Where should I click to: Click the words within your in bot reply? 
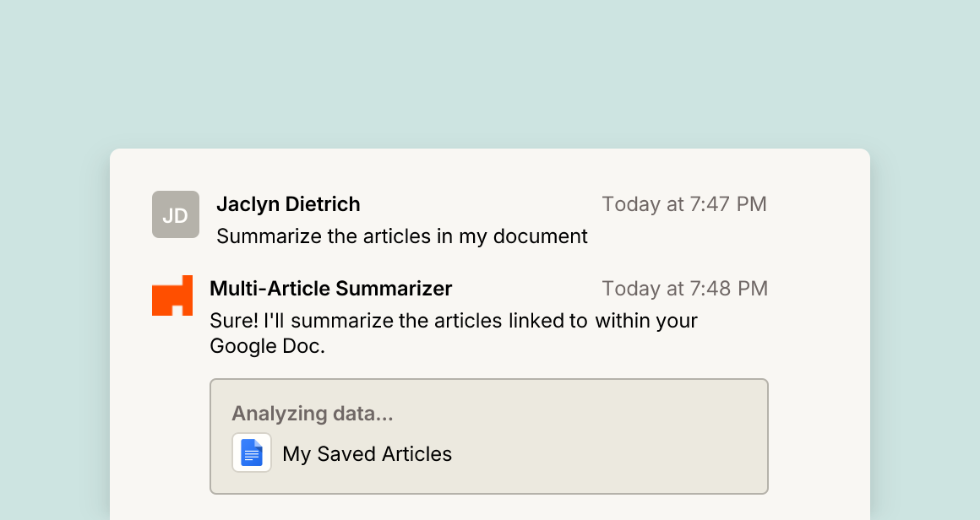click(x=646, y=321)
